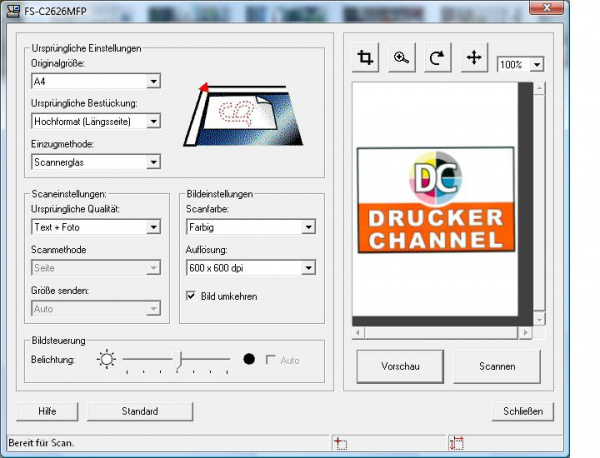600x458 pixels.
Task: Close the FS-C2626MFP window
Action: 546,8
